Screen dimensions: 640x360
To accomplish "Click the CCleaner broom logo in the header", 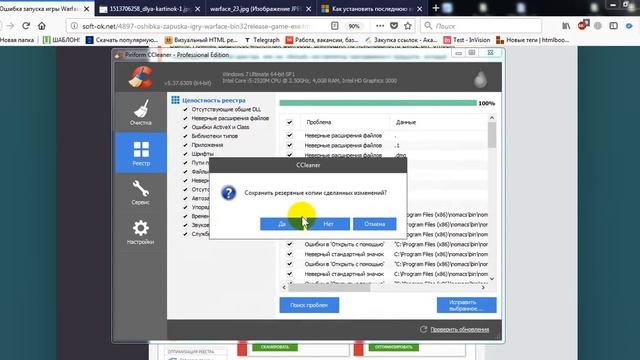I will 140,77.
